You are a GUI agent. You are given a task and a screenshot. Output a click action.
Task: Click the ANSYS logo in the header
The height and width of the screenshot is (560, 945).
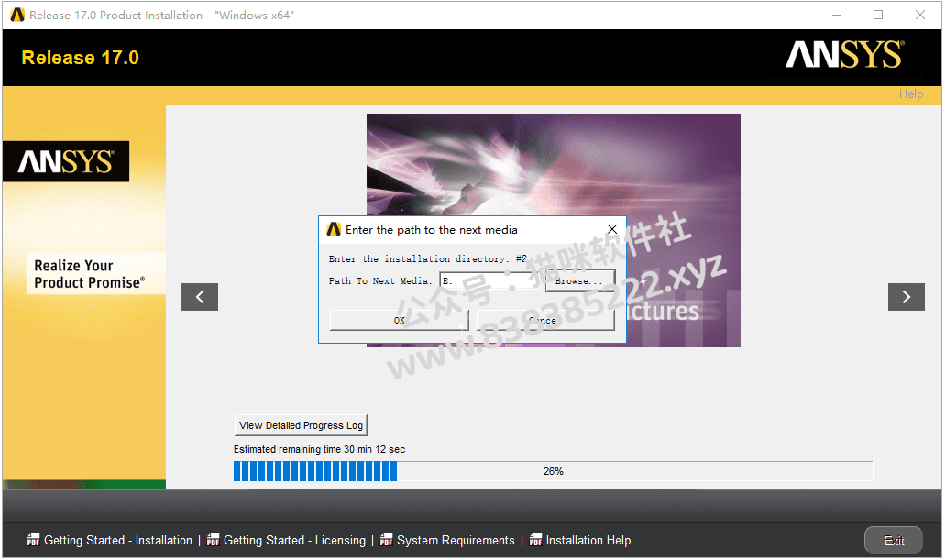click(x=844, y=55)
